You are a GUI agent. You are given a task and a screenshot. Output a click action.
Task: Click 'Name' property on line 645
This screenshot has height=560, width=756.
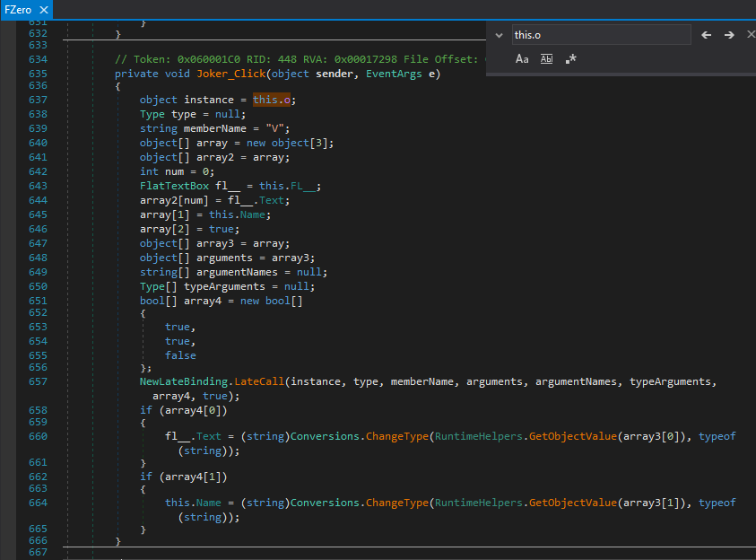[253, 215]
